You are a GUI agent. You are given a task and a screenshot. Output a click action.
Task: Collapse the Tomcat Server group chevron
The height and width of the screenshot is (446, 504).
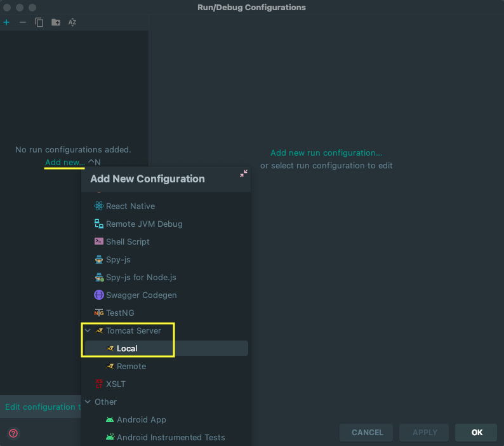point(88,330)
